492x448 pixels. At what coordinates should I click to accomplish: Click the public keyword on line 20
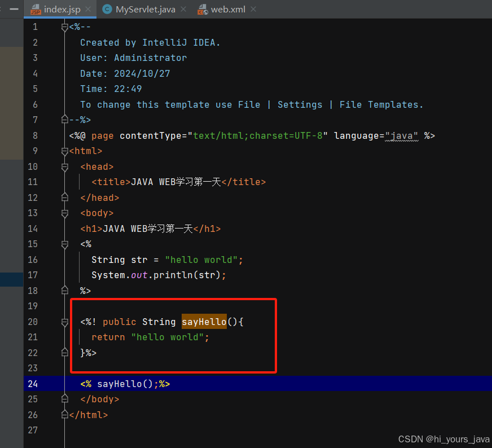[x=119, y=322]
